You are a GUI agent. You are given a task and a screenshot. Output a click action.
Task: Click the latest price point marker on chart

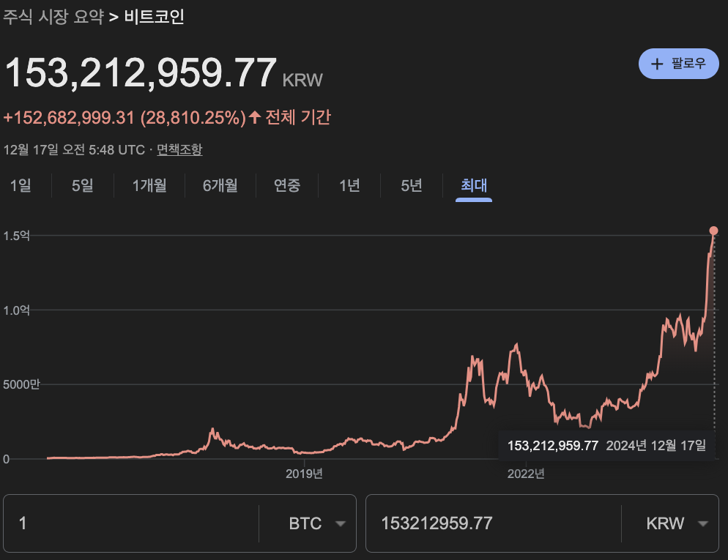713,231
